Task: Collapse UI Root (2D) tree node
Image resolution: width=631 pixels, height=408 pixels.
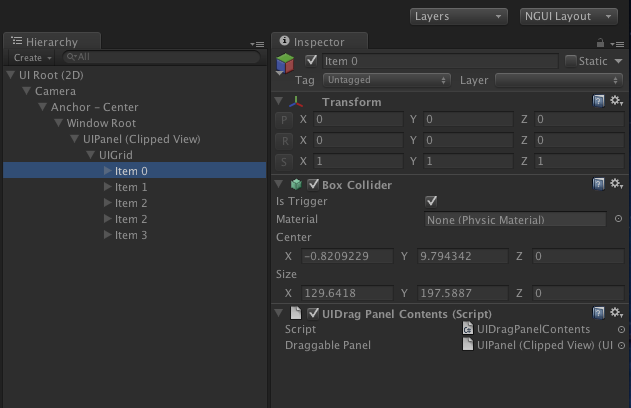Action: point(11,75)
